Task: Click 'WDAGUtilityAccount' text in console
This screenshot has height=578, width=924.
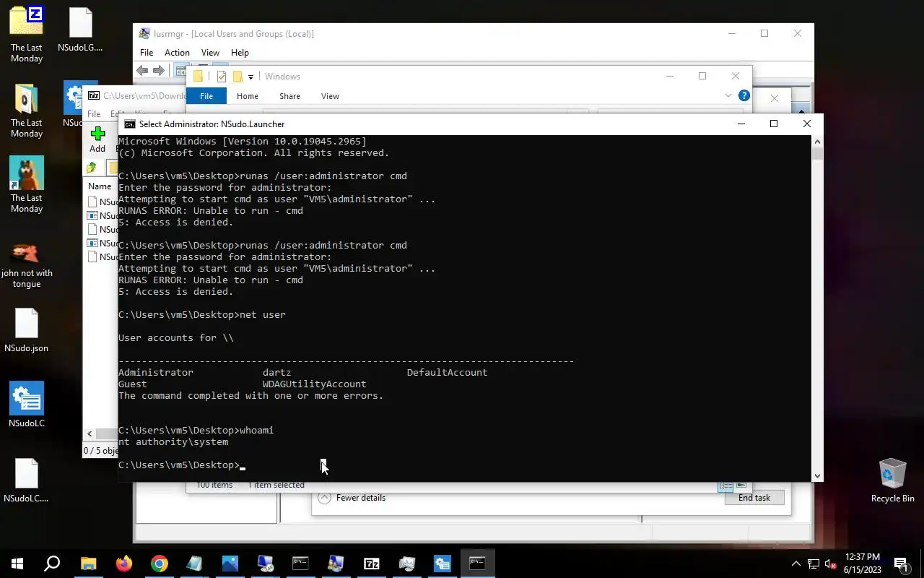Action: pos(314,384)
